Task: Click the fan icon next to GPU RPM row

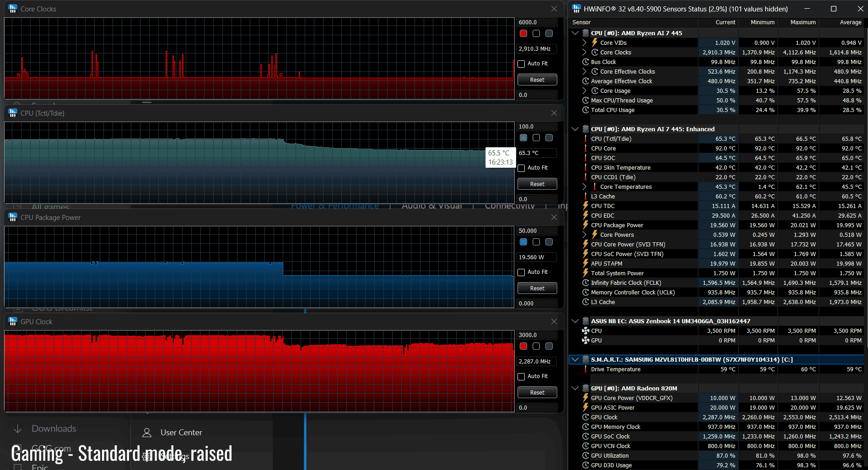Action: (x=585, y=340)
